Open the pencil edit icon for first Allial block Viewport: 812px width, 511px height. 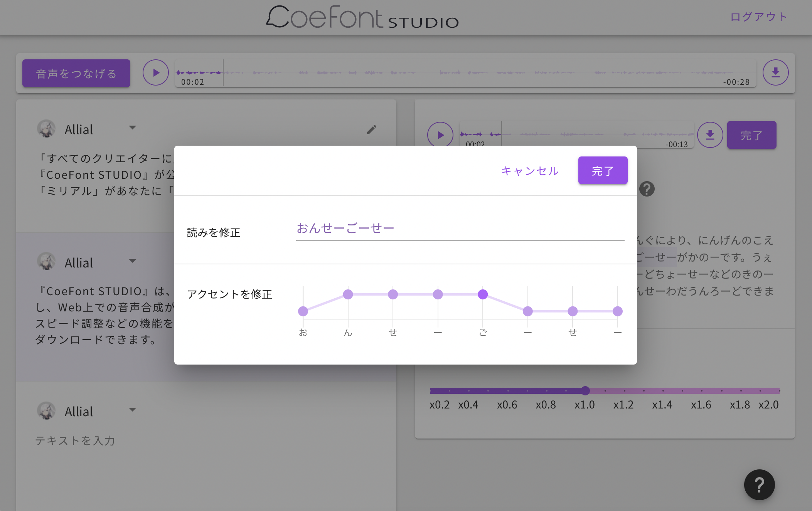[371, 129]
